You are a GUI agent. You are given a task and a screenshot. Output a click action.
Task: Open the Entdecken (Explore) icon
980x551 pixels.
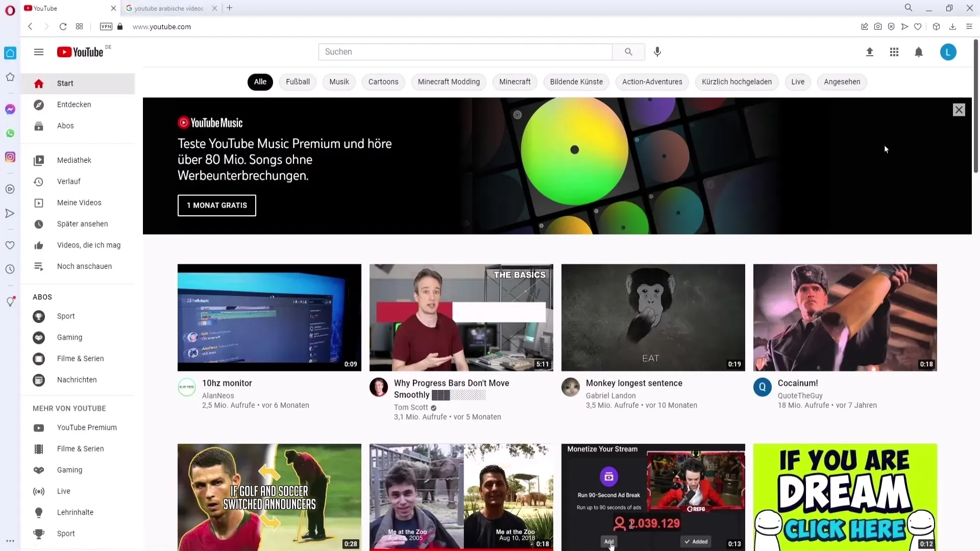38,104
